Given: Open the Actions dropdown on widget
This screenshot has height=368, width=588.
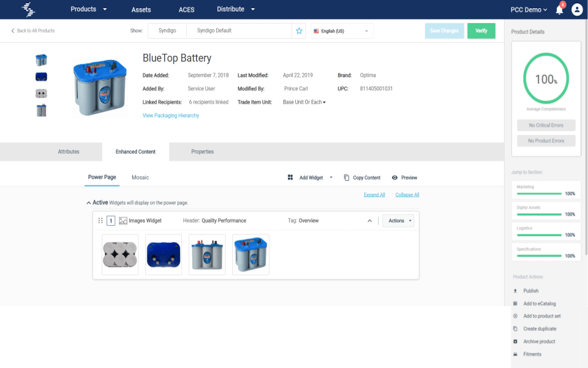Looking at the screenshot, I should point(398,221).
